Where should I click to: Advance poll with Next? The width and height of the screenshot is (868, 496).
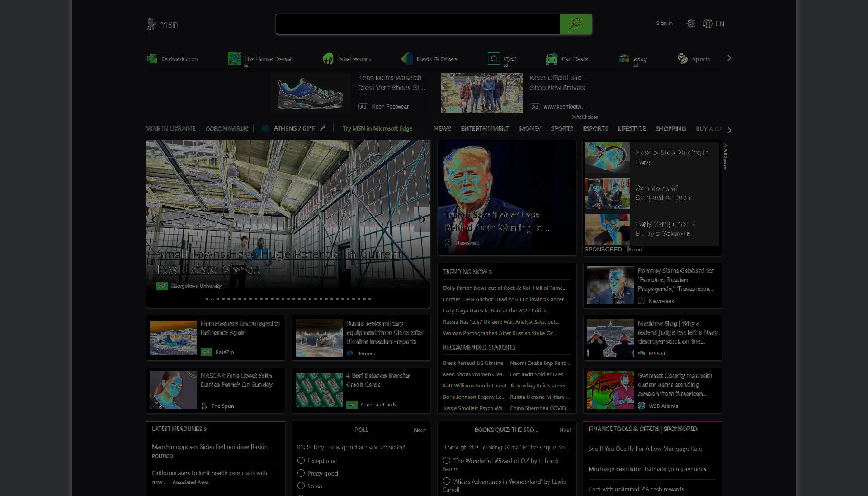420,430
